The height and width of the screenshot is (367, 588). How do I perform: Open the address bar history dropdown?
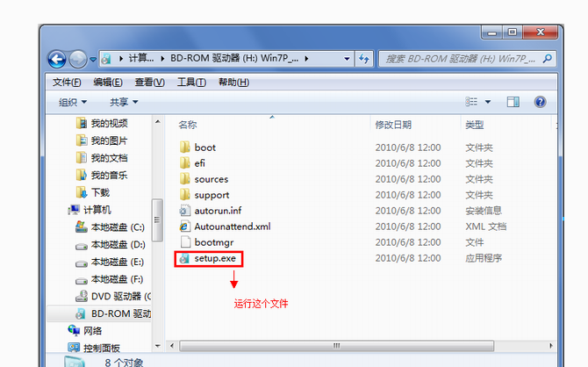(x=347, y=59)
